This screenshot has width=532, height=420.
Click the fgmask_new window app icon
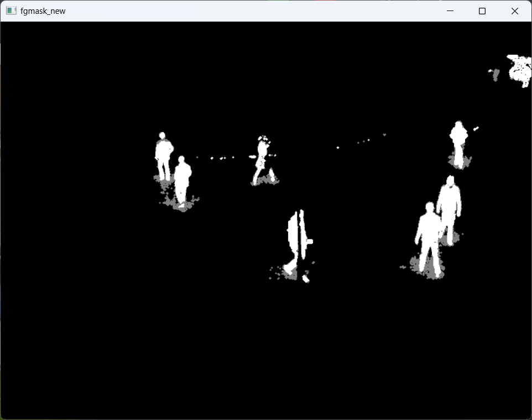point(11,11)
